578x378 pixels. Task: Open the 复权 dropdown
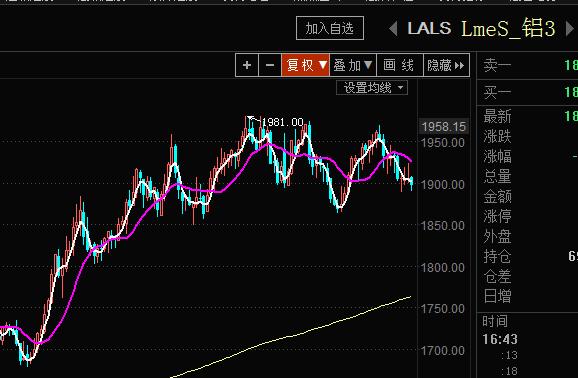(x=306, y=65)
